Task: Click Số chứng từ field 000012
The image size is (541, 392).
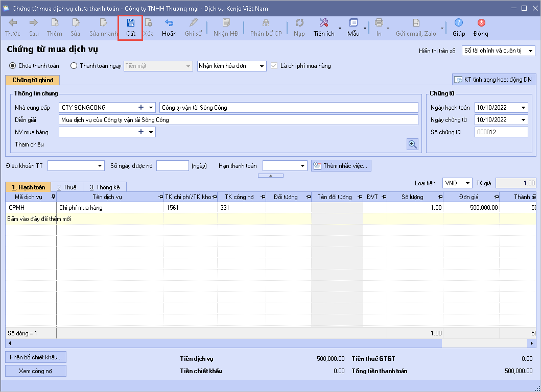Action: coord(501,132)
